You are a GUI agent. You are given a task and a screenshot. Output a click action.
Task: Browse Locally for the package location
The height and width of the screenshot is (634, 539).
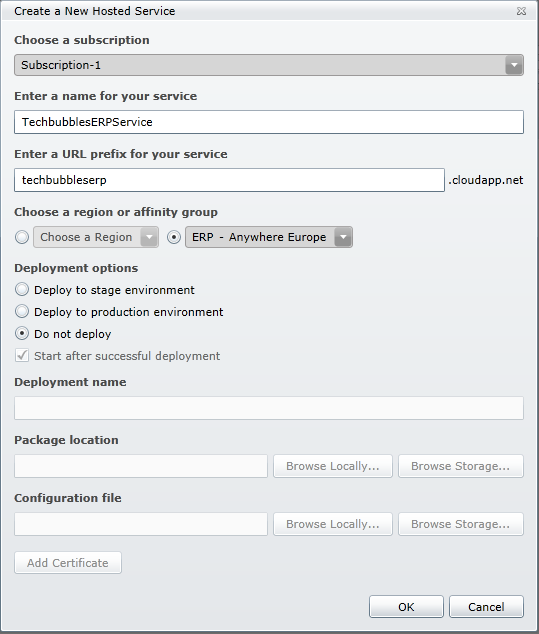click(x=333, y=466)
